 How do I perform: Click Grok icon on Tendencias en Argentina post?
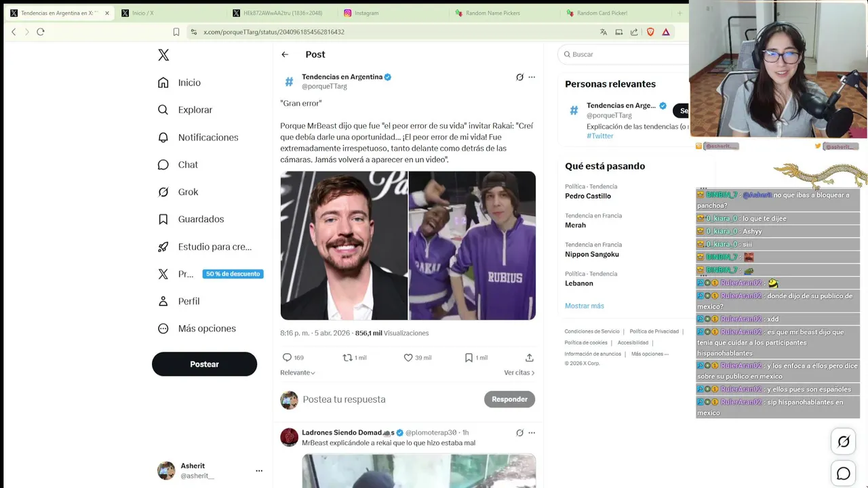pos(519,77)
